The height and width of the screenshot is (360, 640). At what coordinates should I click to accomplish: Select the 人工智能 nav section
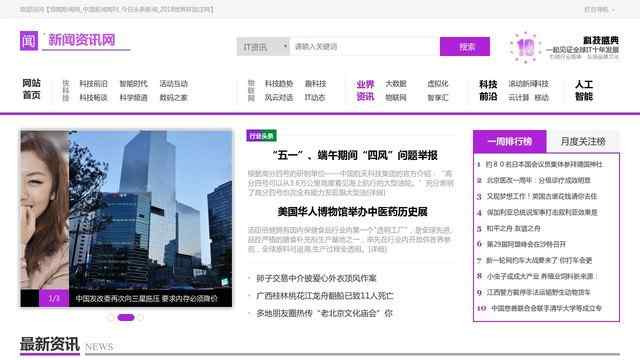coord(584,90)
